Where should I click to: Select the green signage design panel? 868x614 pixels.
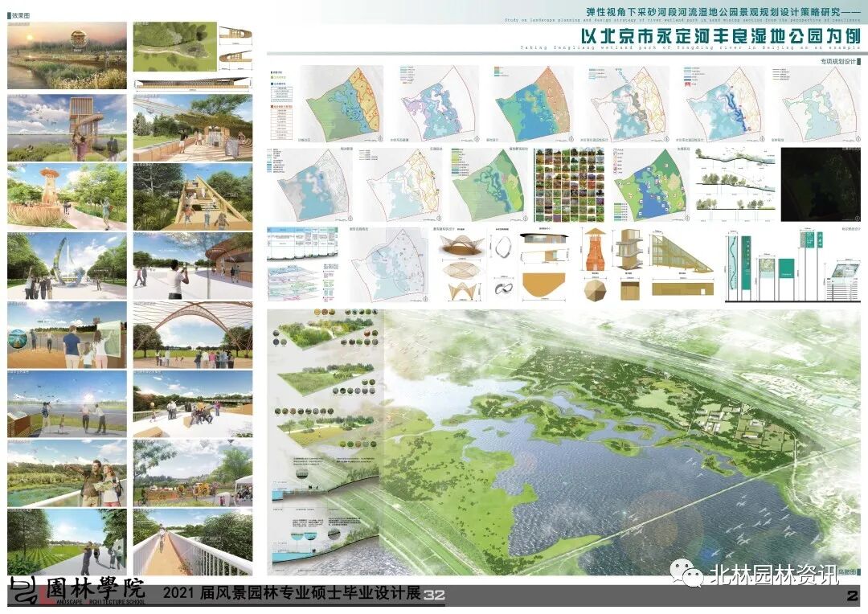(792, 264)
